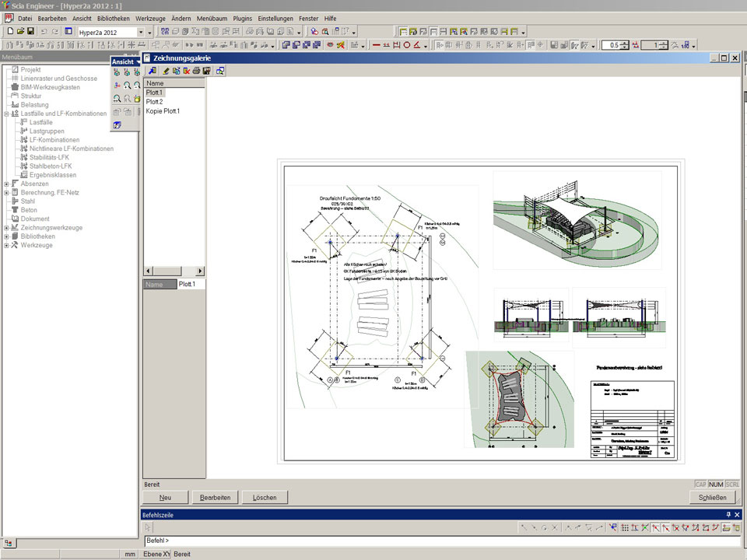Click the edit pencil icon in gallery toolbar
Viewport: 747px width, 560px height.
click(x=166, y=71)
